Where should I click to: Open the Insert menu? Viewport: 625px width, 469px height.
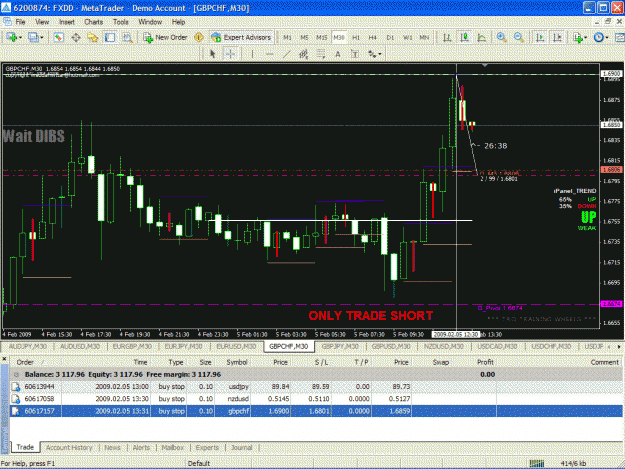[67, 22]
